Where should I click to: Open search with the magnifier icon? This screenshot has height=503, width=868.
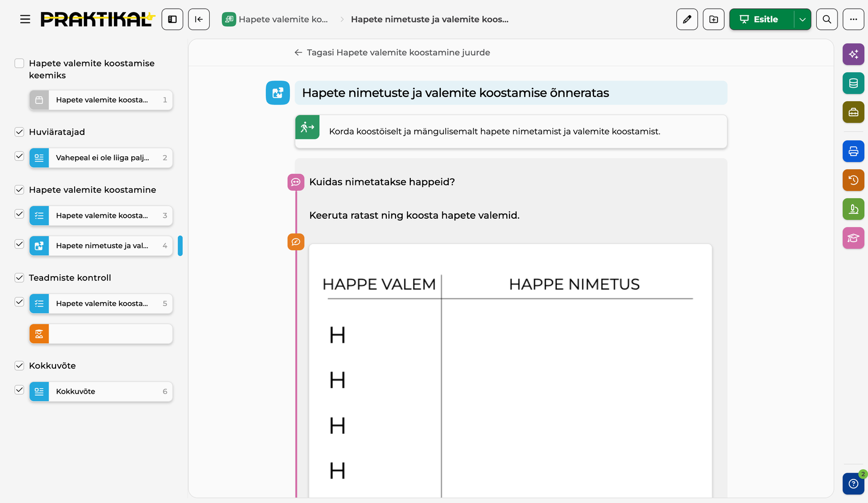[827, 20]
